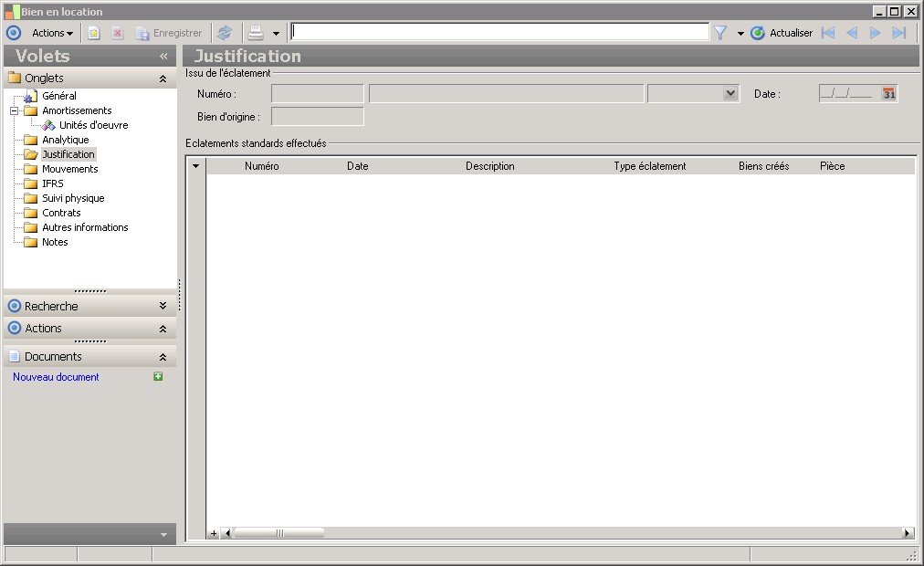Click the Notes folder icon

31,242
